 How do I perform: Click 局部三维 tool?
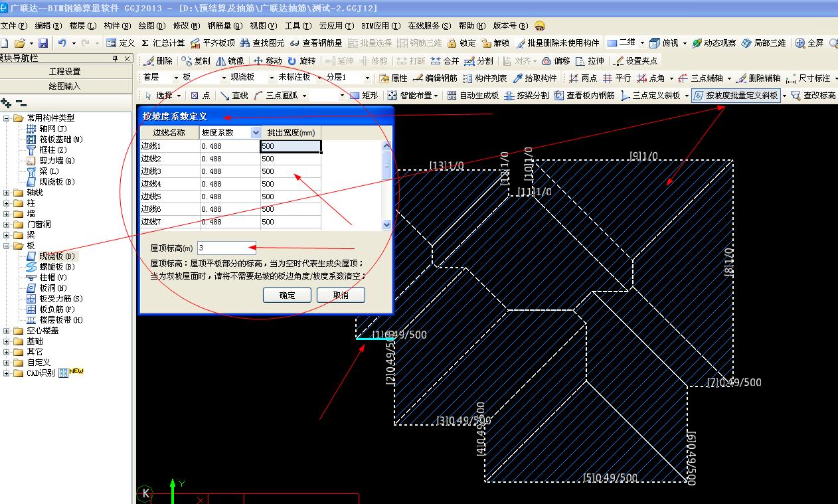coord(764,43)
